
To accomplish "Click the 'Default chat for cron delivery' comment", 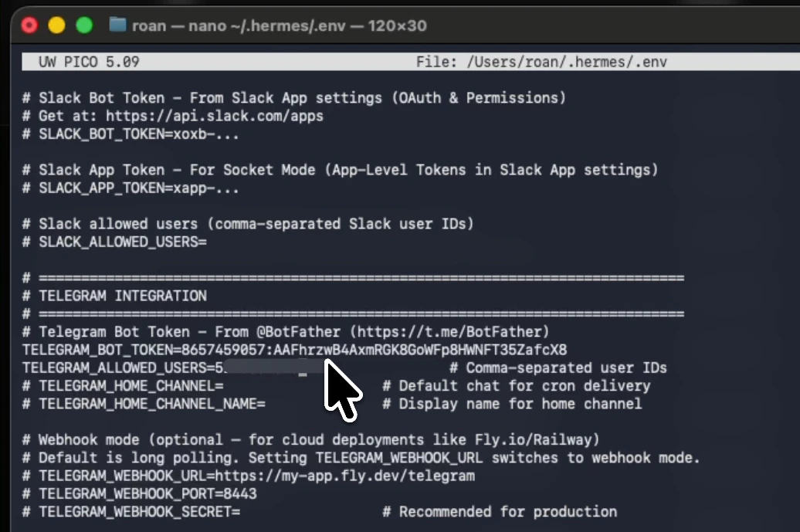I will pos(524,386).
